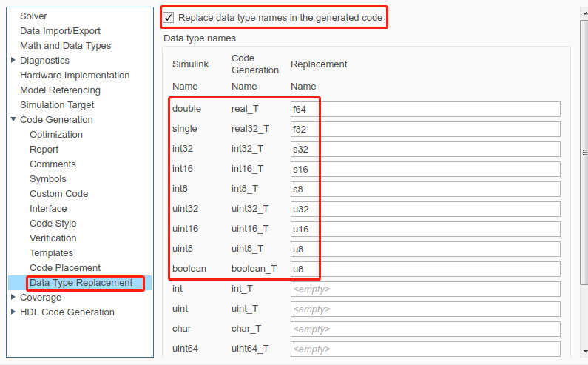The height and width of the screenshot is (365, 588).
Task: Open the Comments subpage
Action: 53,164
